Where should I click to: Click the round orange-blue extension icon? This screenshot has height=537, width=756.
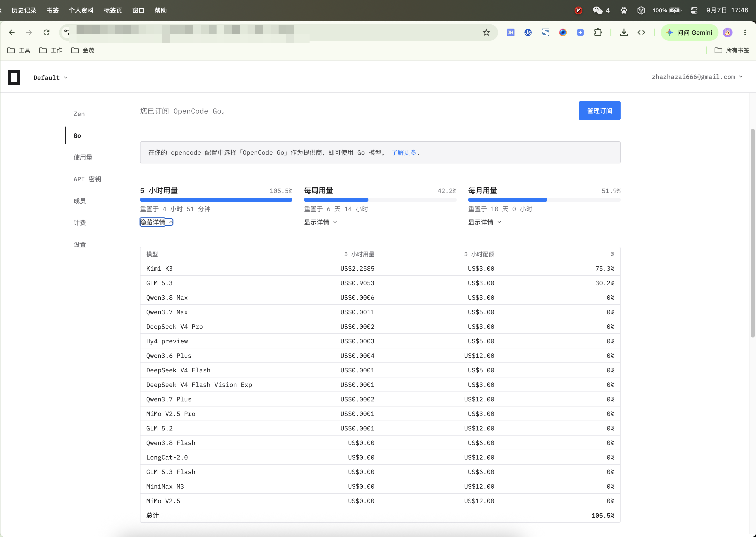pyautogui.click(x=563, y=32)
